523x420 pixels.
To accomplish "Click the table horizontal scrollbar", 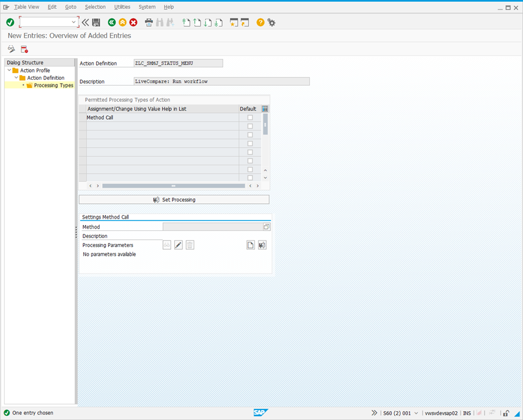I will coord(174,185).
